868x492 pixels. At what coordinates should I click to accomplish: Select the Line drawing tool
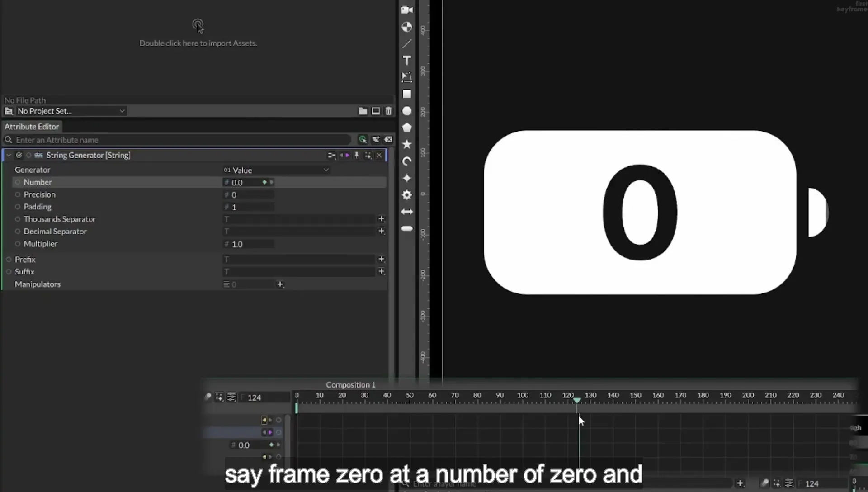tap(407, 44)
